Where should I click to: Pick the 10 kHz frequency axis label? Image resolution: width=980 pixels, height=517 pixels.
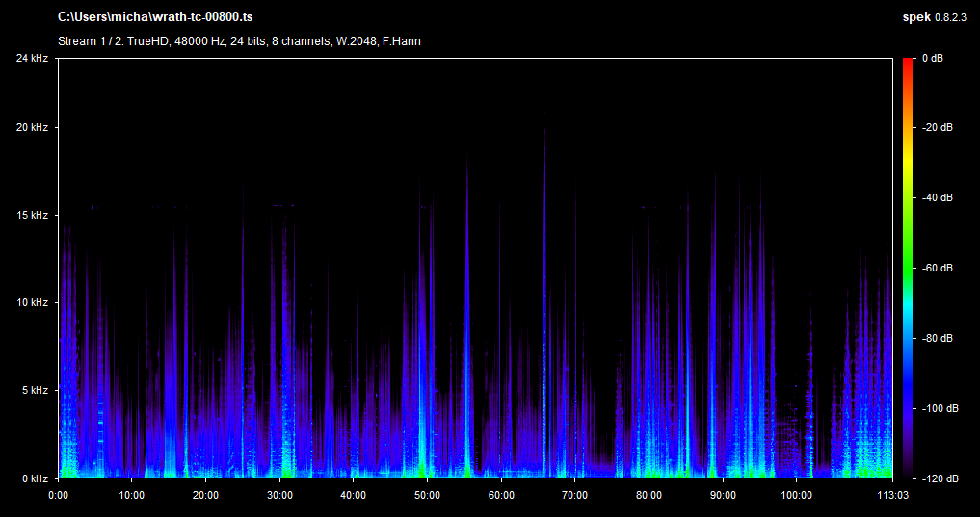click(32, 302)
